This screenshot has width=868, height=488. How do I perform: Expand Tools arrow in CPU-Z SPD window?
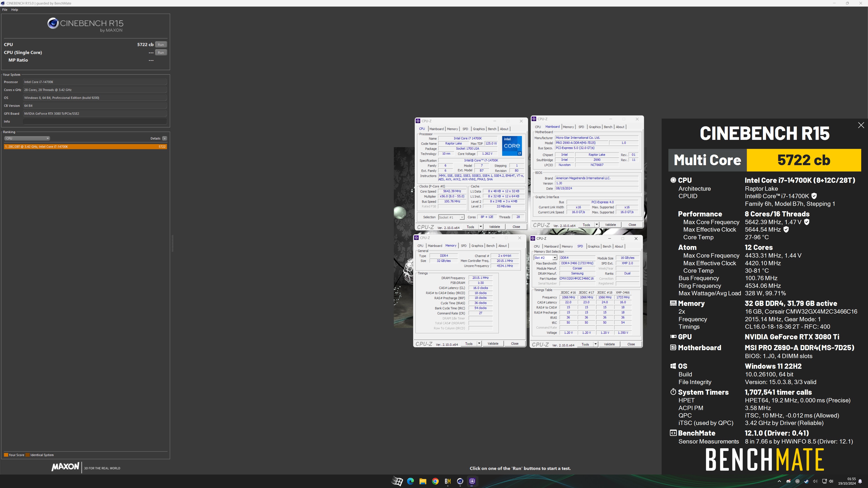pos(595,344)
